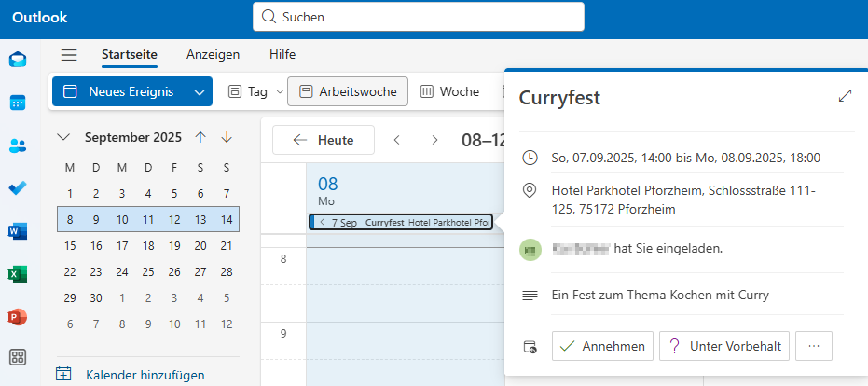Open the People contacts icon
This screenshot has height=386, width=868.
(18, 145)
